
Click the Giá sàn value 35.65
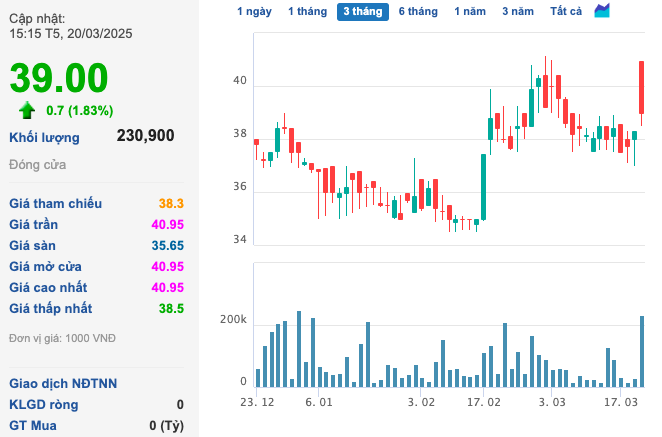167,246
